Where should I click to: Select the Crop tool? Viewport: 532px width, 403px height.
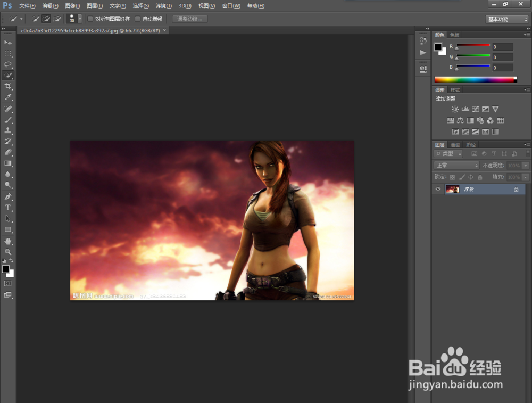[x=8, y=86]
